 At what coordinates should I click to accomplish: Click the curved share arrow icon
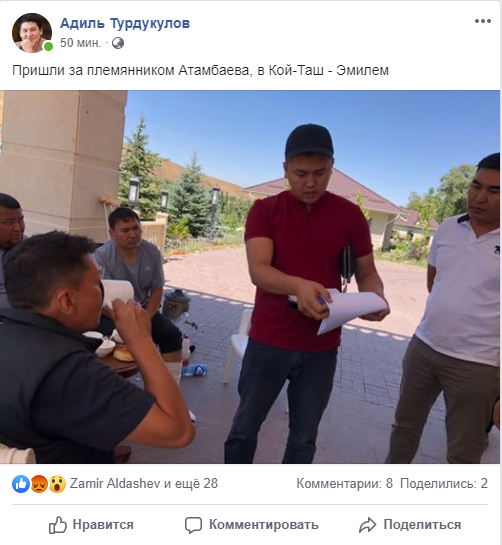[367, 525]
